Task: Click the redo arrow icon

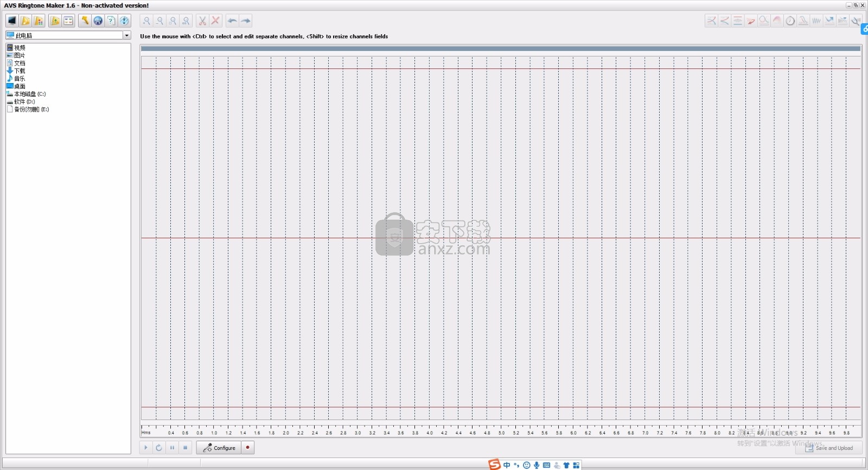Action: [246, 21]
